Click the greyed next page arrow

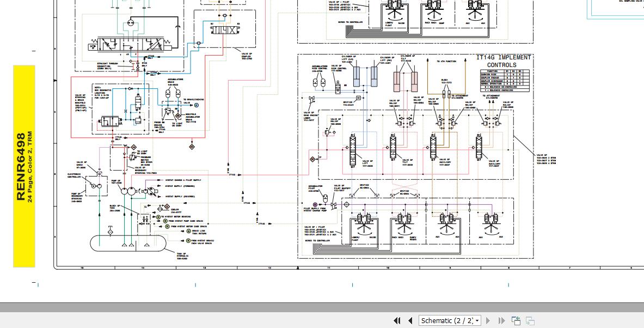pos(488,321)
